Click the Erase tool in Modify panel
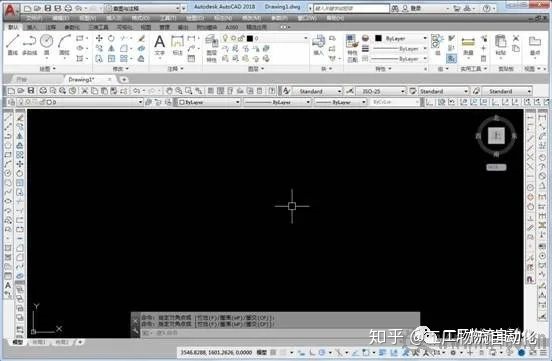 (142, 38)
